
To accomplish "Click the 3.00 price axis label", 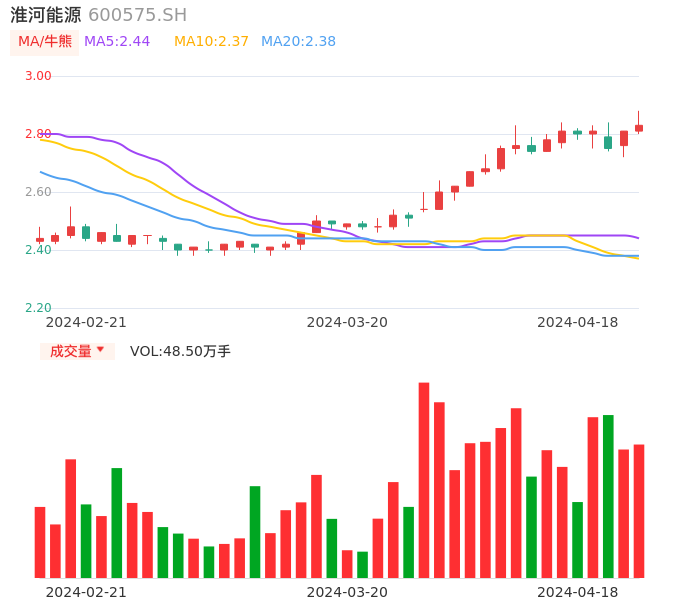I will 38,76.
